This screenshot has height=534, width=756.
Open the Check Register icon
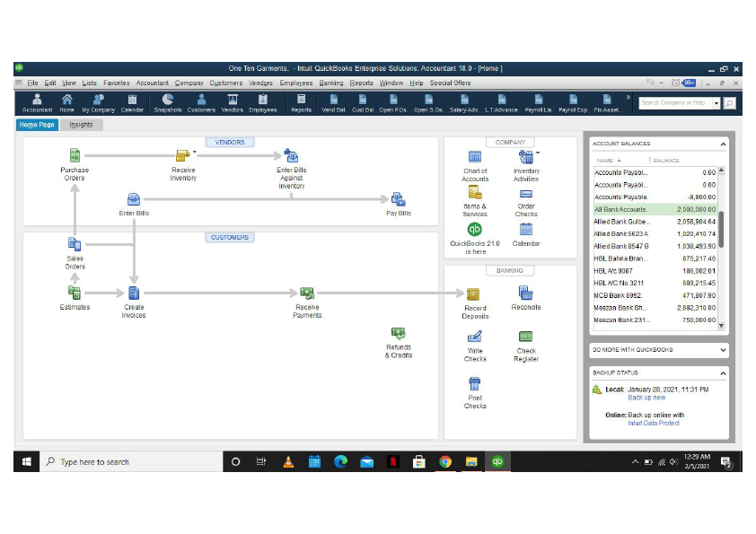click(x=525, y=337)
